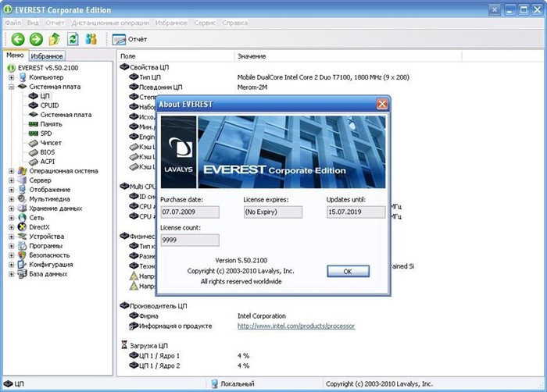Viewport: 547px width, 392px height.
Task: Select the Чипсет tree item
Action: (x=51, y=143)
